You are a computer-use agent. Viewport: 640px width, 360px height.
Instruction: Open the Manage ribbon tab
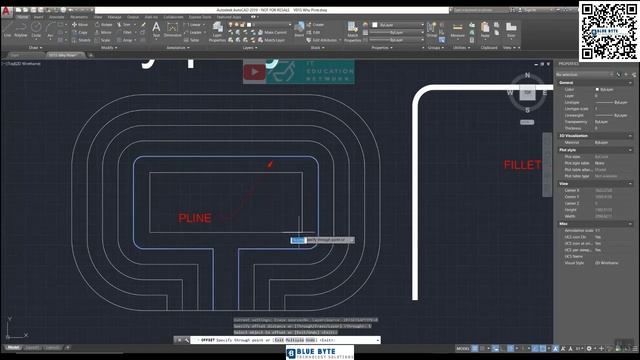coord(114,17)
